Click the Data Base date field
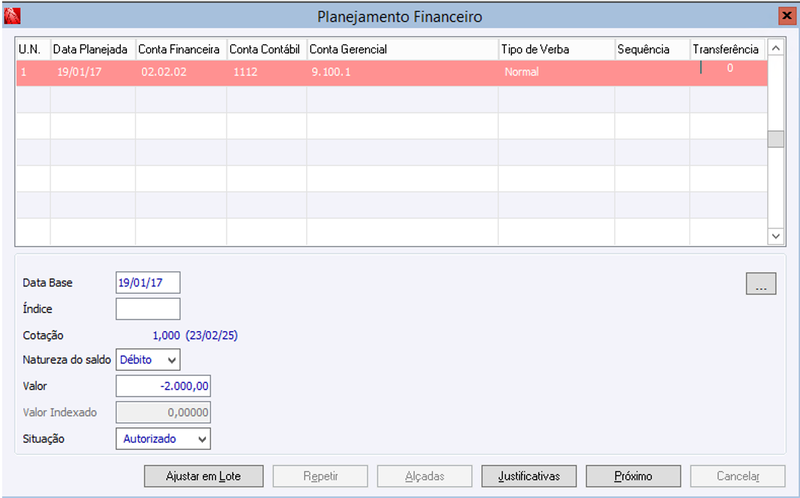The image size is (800, 498). pyautogui.click(x=148, y=283)
